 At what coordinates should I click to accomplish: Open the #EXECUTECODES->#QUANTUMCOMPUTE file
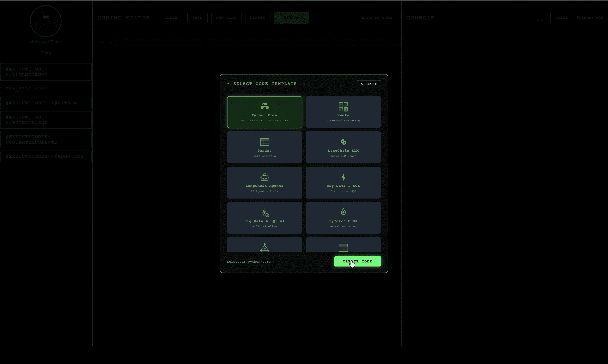tap(46, 140)
